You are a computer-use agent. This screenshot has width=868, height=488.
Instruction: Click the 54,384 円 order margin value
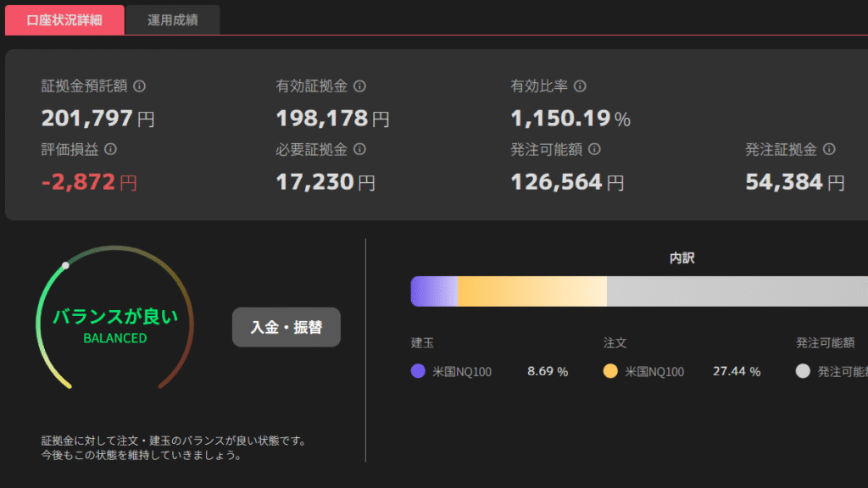point(795,182)
